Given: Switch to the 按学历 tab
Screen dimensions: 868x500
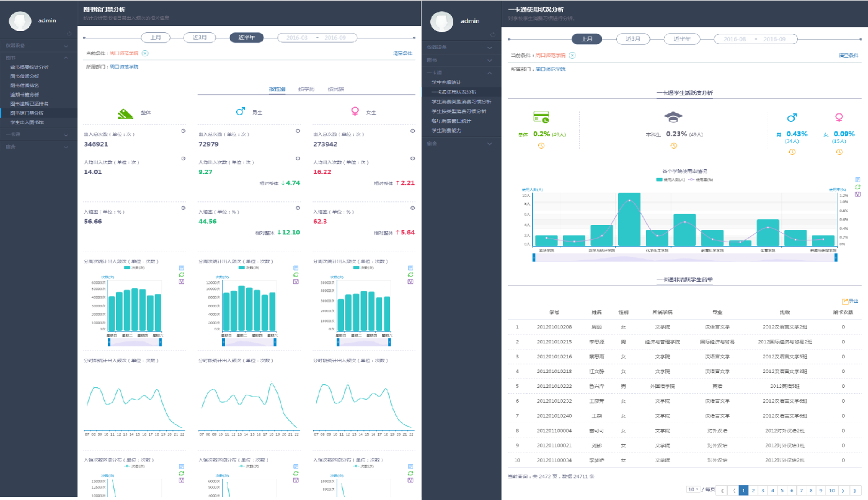Looking at the screenshot, I should [x=306, y=89].
